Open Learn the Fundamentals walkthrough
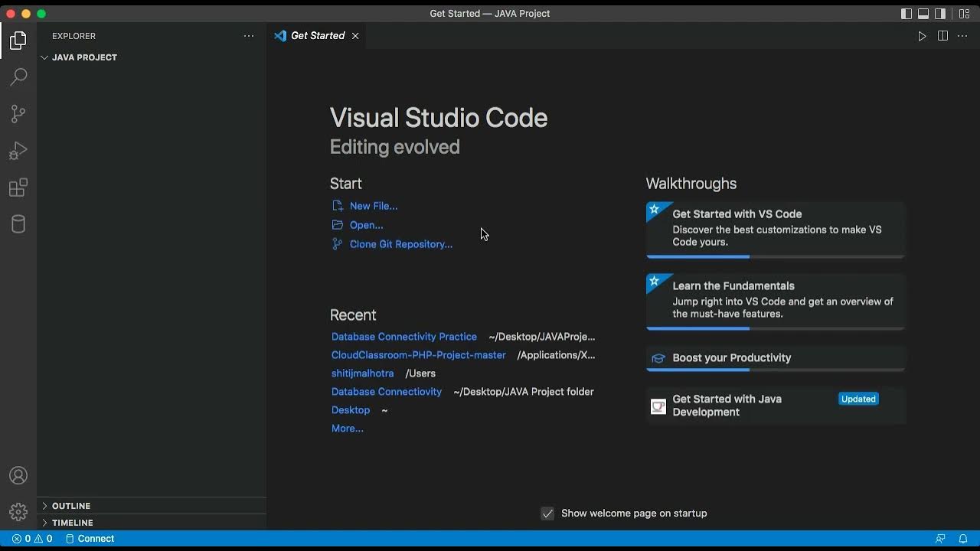 click(x=776, y=302)
